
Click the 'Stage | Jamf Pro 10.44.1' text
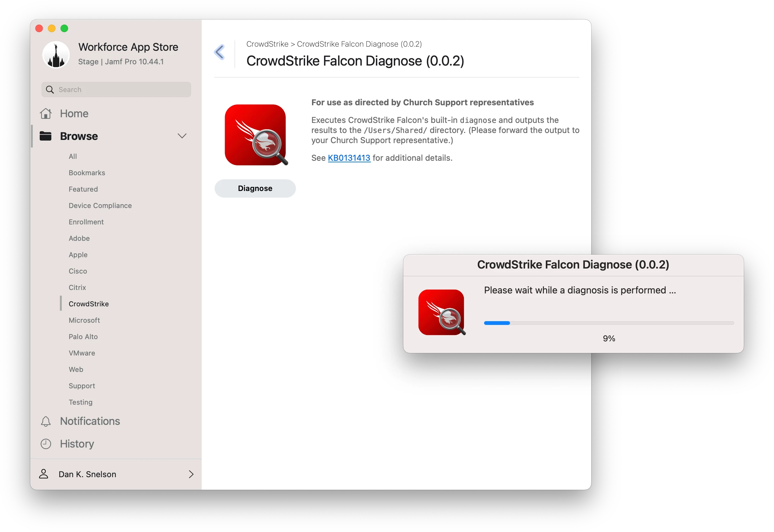121,62
